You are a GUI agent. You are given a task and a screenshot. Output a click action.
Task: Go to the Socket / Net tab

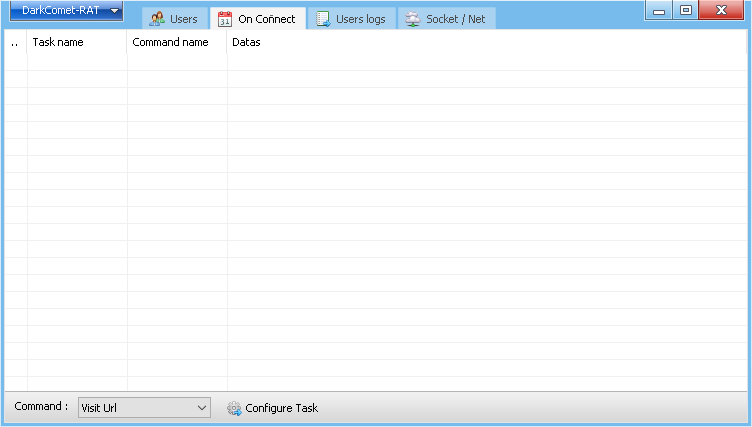(x=446, y=19)
